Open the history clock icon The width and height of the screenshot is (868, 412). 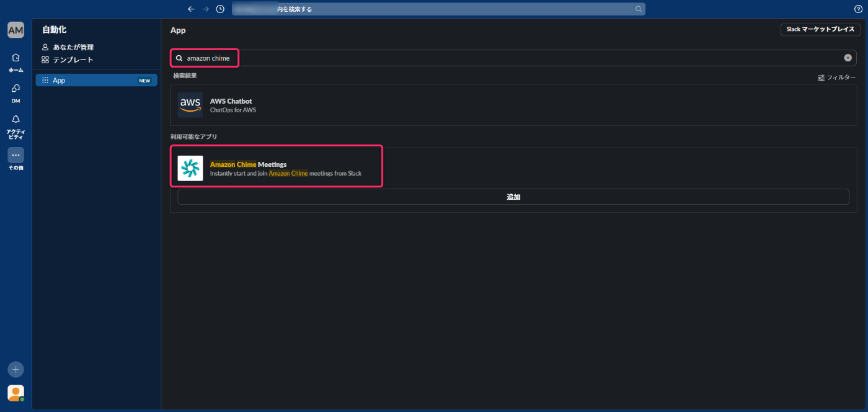click(220, 9)
